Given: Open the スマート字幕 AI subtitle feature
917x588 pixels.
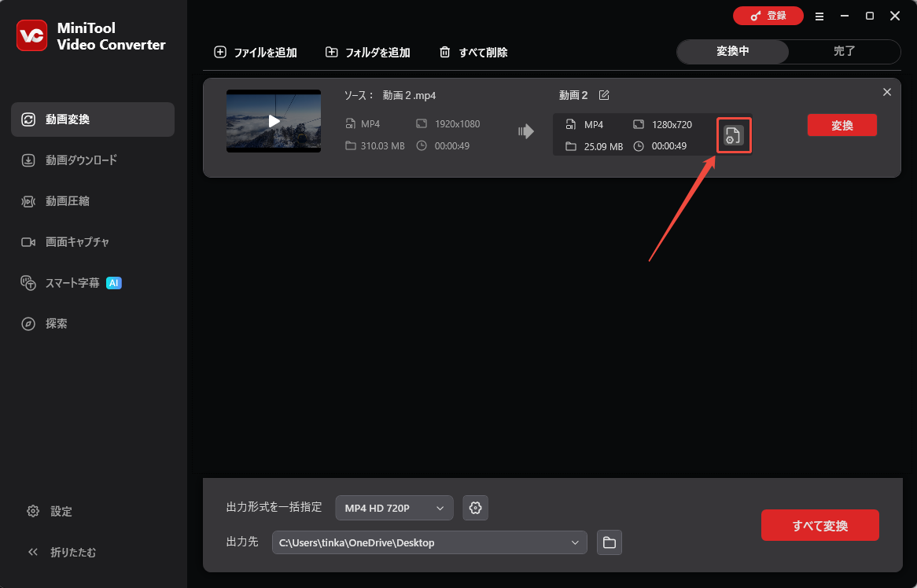Looking at the screenshot, I should pos(72,282).
